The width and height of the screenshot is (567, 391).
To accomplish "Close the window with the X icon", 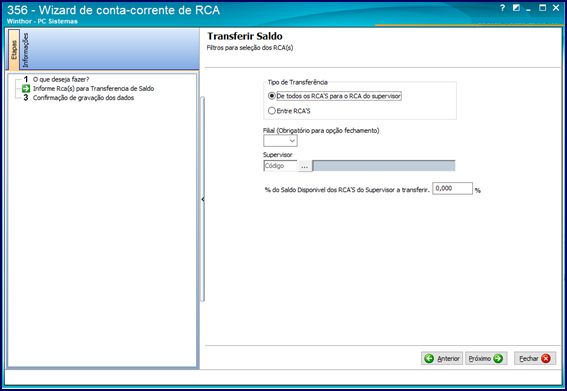I will pos(556,8).
